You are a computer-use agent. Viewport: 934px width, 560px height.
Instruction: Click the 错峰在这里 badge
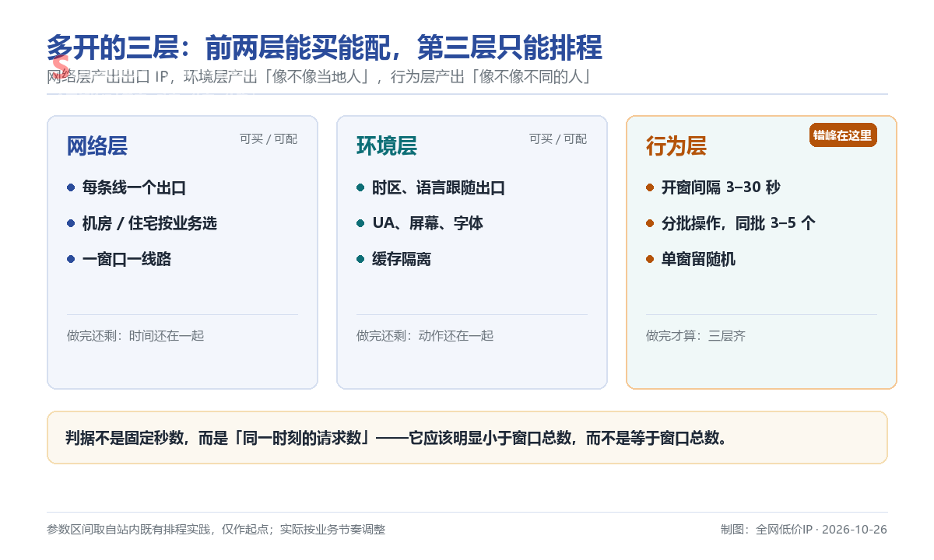[843, 135]
